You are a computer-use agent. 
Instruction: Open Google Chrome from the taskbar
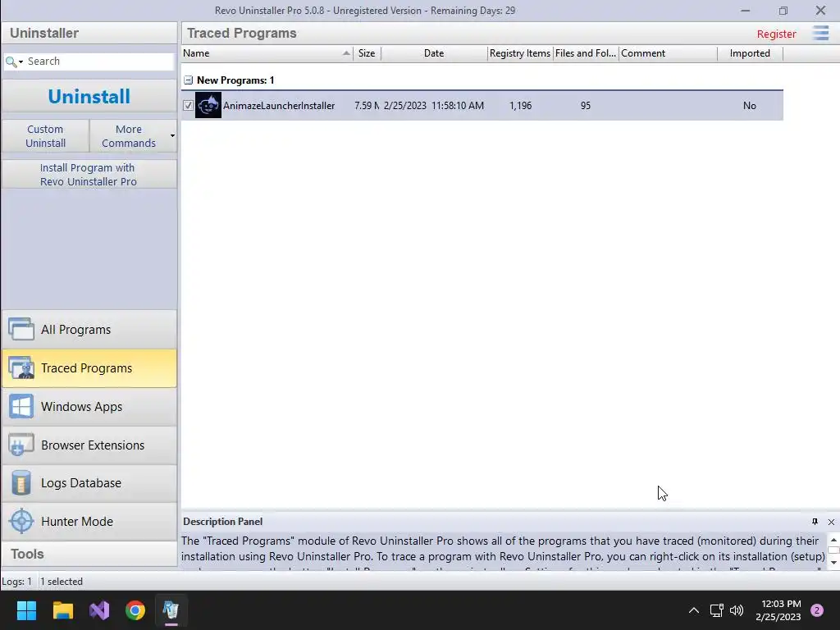pyautogui.click(x=135, y=610)
